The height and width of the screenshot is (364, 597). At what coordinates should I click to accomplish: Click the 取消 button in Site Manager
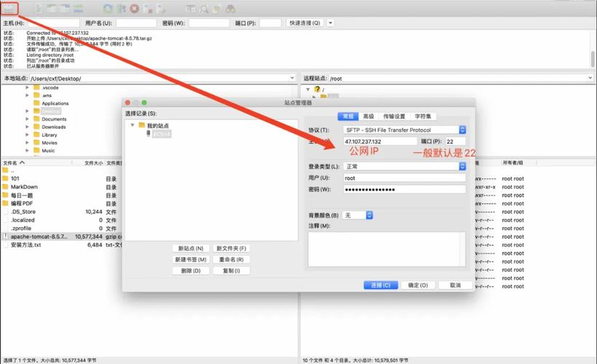pyautogui.click(x=455, y=285)
